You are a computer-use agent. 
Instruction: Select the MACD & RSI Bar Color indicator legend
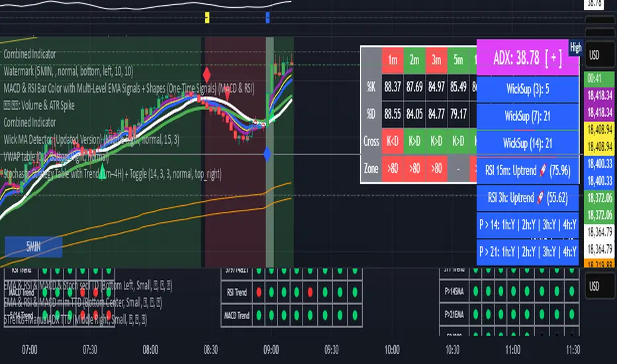coord(128,89)
